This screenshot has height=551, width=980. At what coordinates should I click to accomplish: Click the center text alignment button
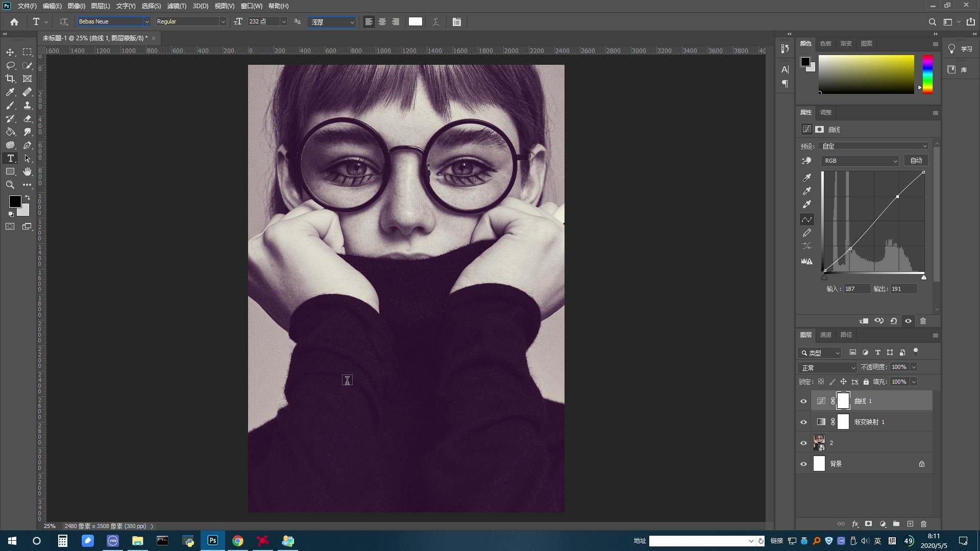tap(382, 21)
